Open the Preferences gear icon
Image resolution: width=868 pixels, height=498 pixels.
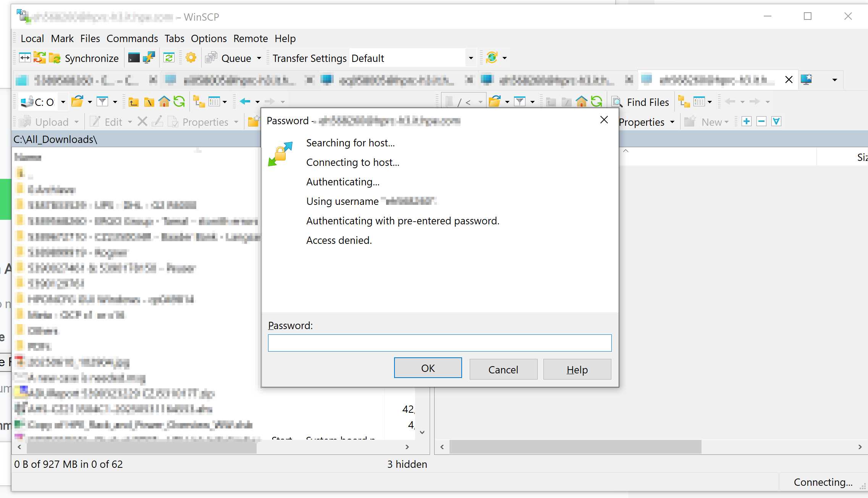[191, 58]
